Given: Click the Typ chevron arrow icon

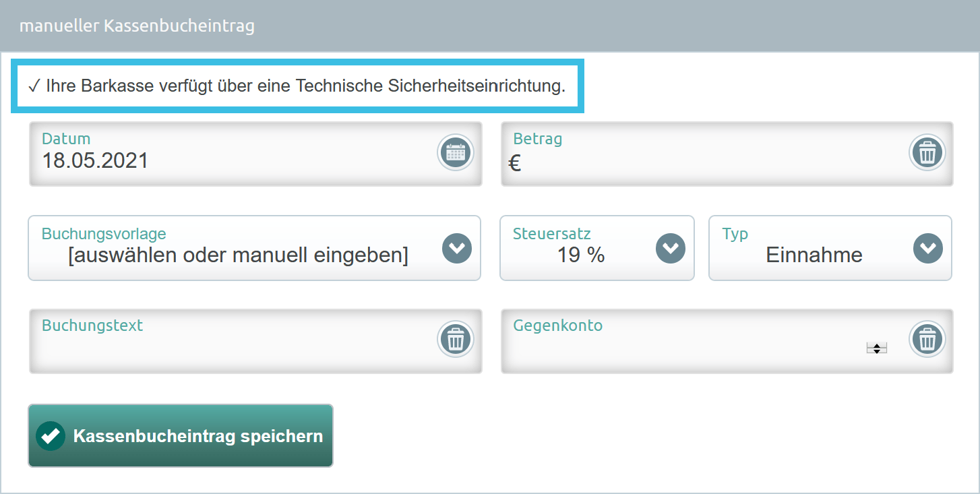Looking at the screenshot, I should [928, 248].
